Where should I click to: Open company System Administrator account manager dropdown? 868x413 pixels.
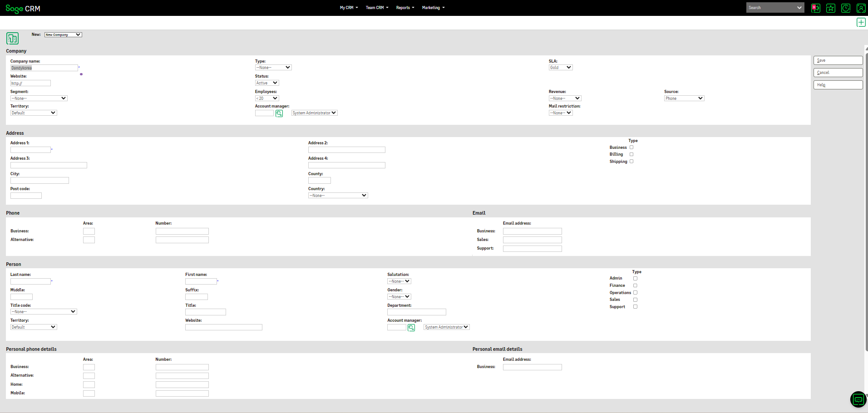[x=315, y=113]
